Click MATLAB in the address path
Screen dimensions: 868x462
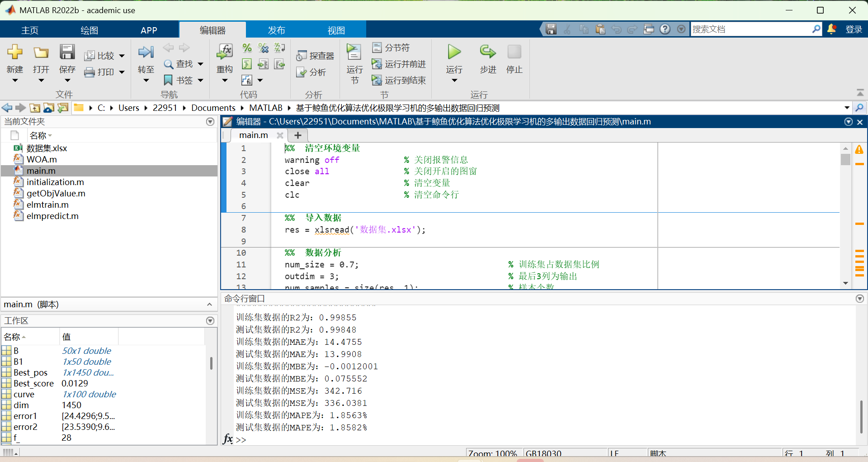[x=266, y=108]
